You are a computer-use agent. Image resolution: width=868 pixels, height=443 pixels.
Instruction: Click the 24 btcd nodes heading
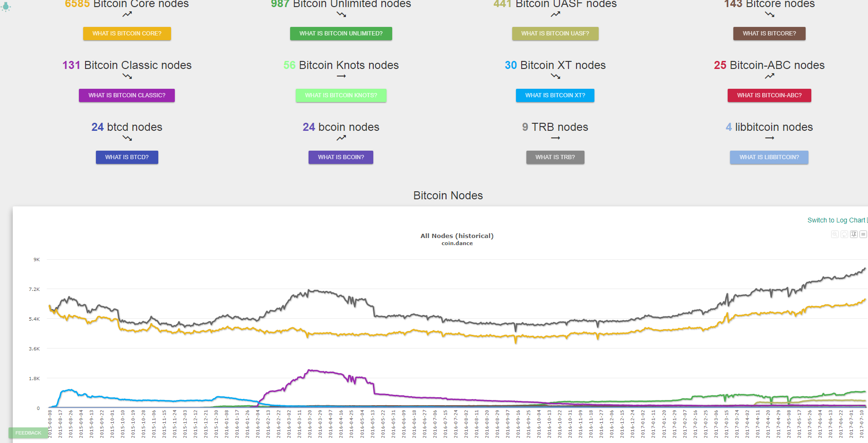(127, 127)
